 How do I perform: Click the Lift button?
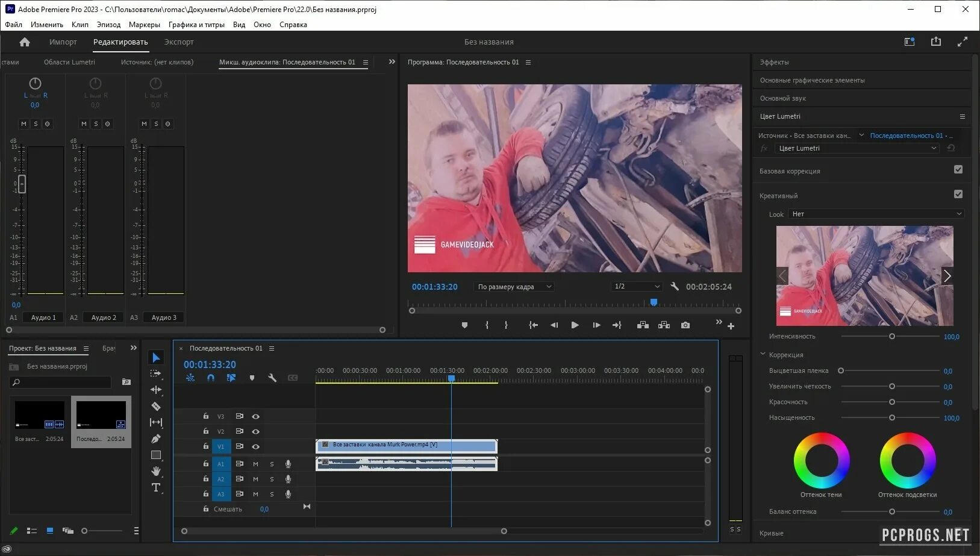point(643,325)
